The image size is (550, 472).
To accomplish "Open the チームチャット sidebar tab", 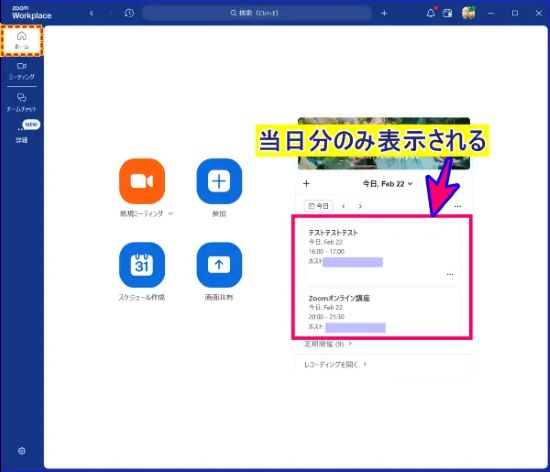I will (x=22, y=102).
